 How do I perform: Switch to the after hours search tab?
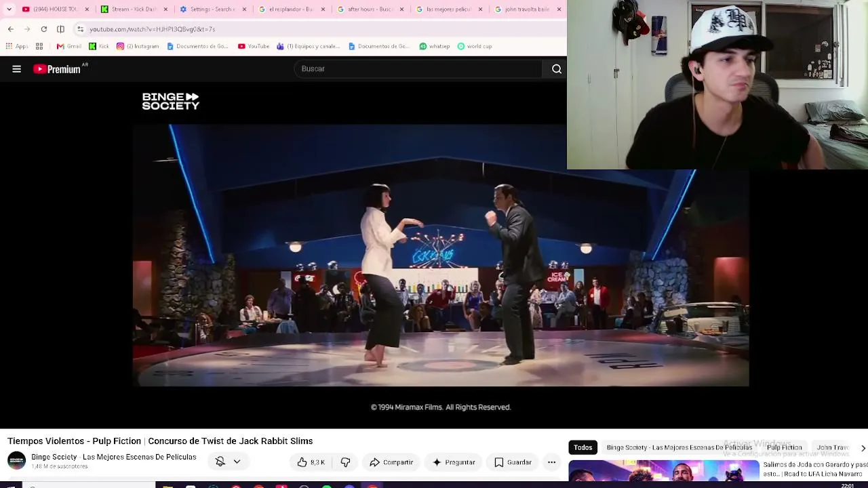pyautogui.click(x=370, y=9)
